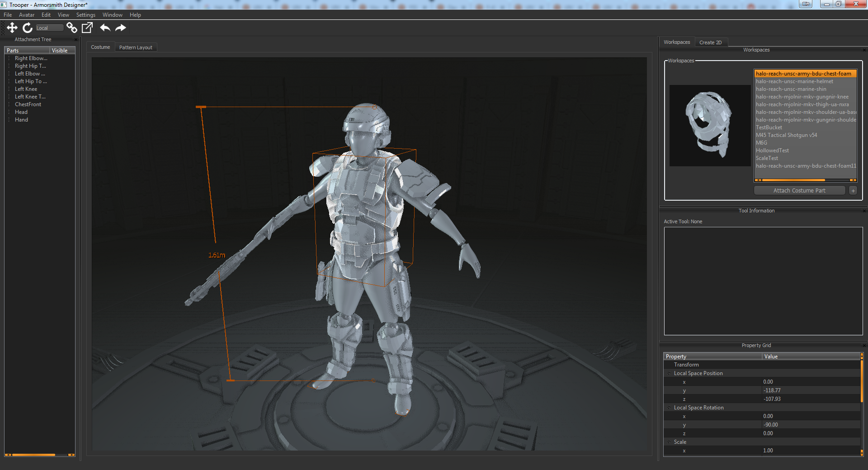Click the 1.61m height measurement label
Image resolution: width=868 pixels, height=470 pixels.
coord(217,255)
